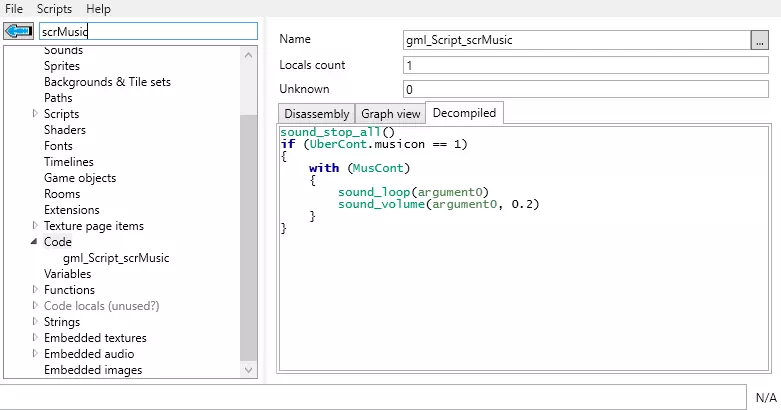The width and height of the screenshot is (781, 410).
Task: Click the scrMusic search input field
Action: click(148, 32)
